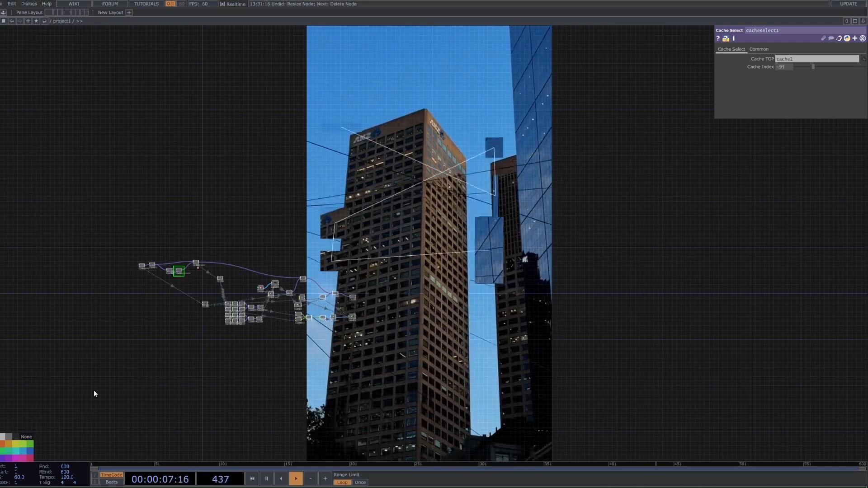Click the Tempo value 120.0
Viewport: 868px width, 488px height.
tap(67, 477)
